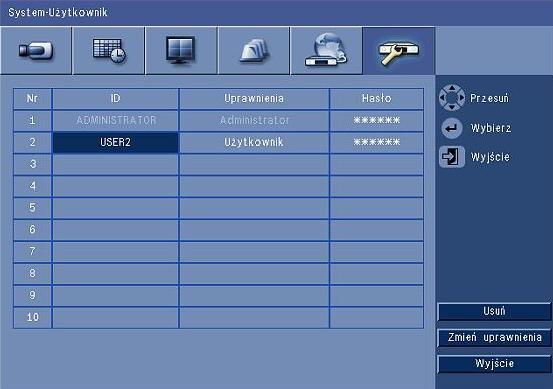Open the alarm event siren tab icon

(x=254, y=50)
